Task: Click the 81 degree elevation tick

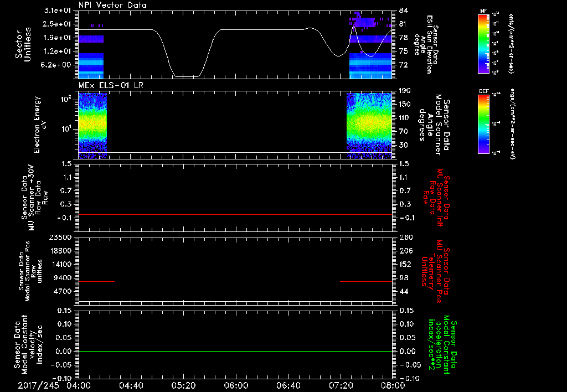Action: [404, 24]
